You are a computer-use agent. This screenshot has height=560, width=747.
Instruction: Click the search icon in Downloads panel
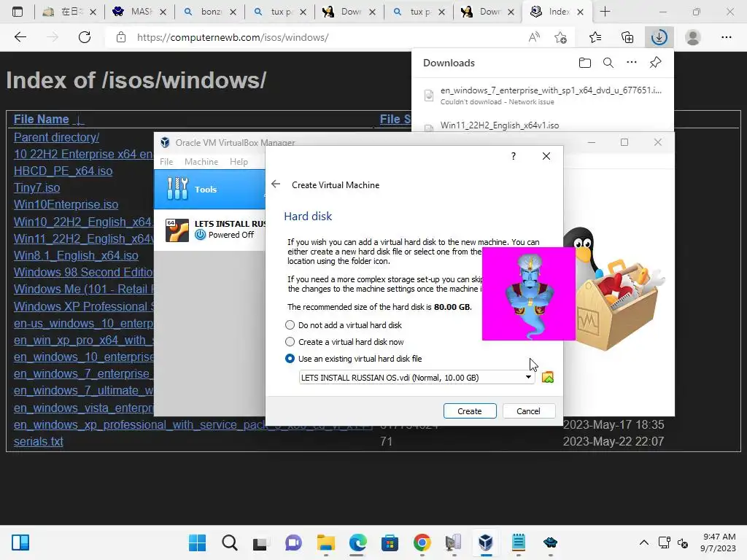608,63
